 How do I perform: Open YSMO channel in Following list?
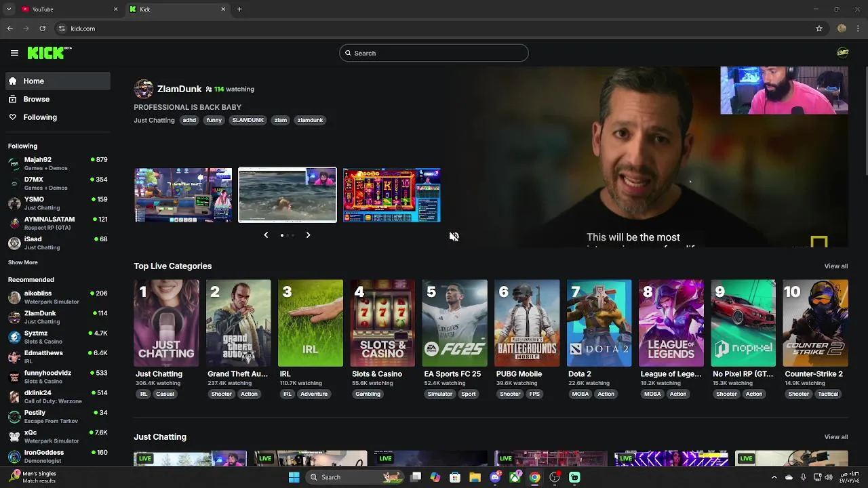point(58,203)
